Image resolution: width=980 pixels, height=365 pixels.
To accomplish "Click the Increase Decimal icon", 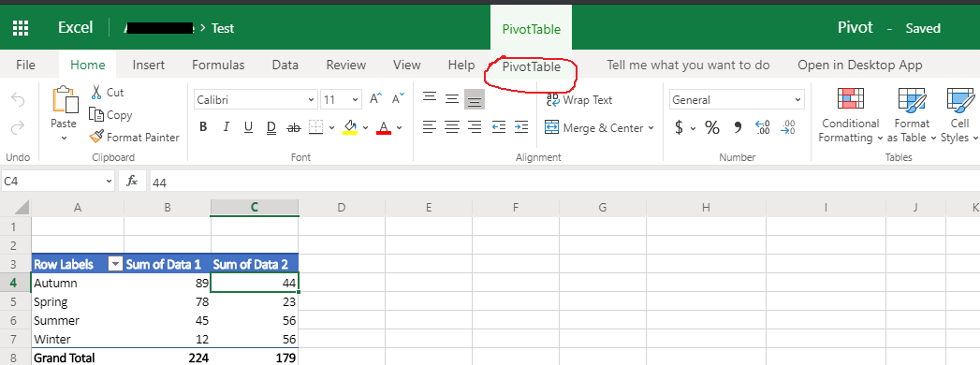I will click(x=763, y=127).
